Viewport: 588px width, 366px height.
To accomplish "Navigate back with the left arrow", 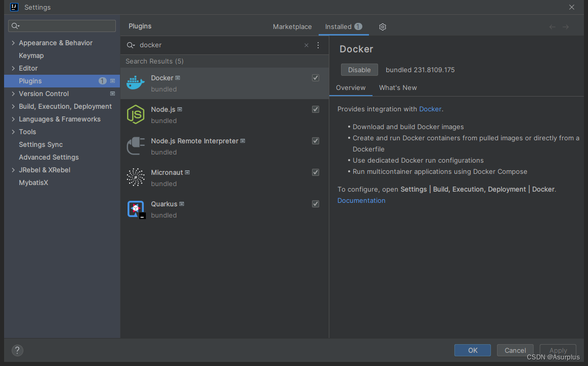I will (552, 27).
